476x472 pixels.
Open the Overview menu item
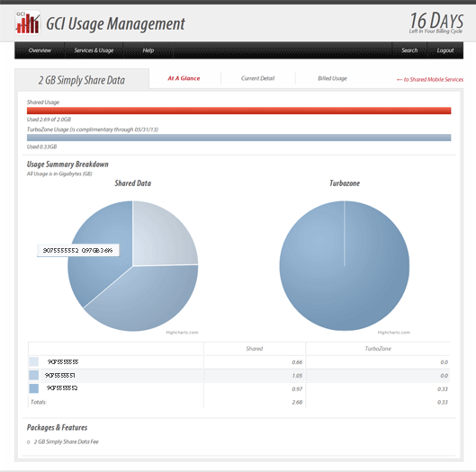click(x=40, y=50)
